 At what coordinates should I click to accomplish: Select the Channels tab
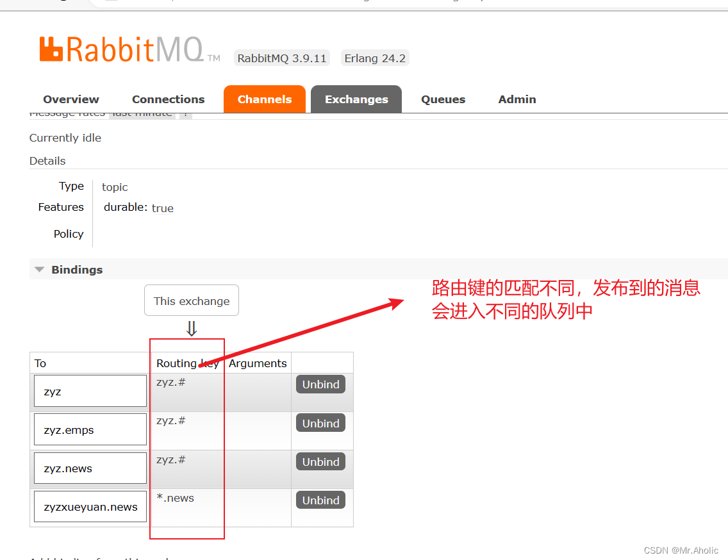pos(265,99)
